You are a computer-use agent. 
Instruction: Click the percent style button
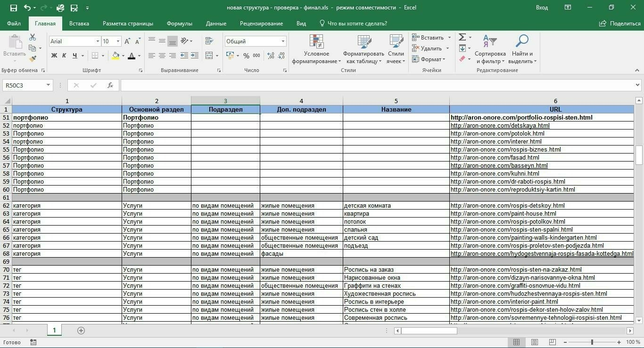(246, 56)
